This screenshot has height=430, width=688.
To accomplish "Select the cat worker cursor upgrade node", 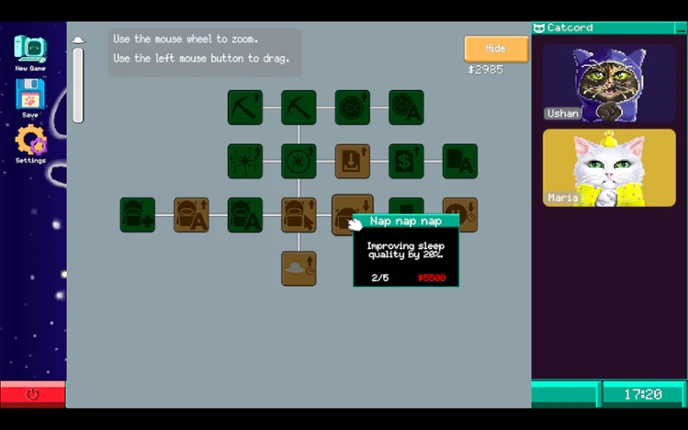I will [x=299, y=215].
